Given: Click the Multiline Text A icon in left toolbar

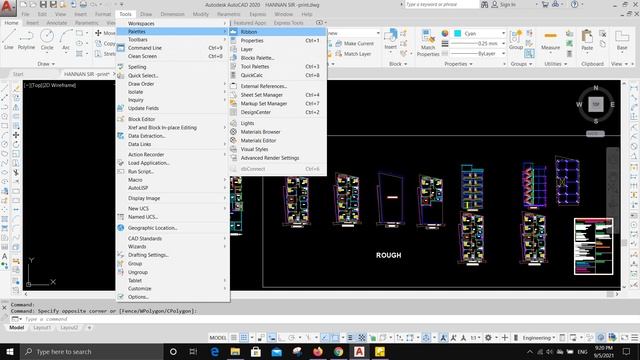Looking at the screenshot, I should [x=4, y=256].
